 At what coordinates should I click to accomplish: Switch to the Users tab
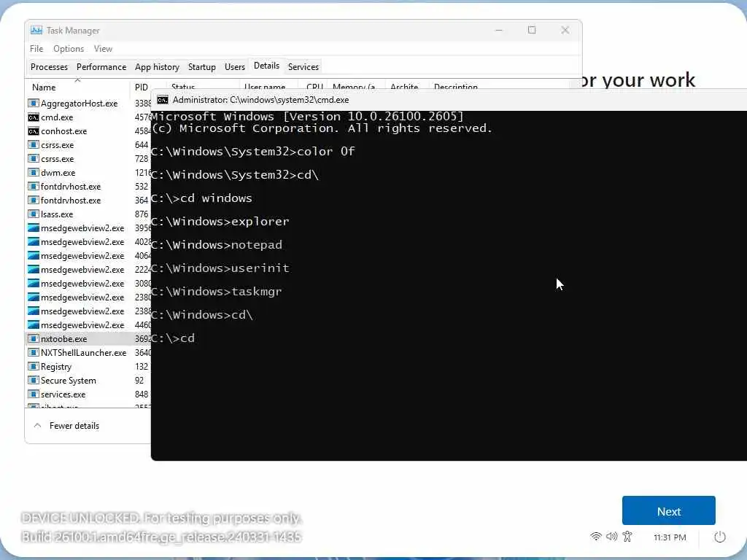click(235, 67)
